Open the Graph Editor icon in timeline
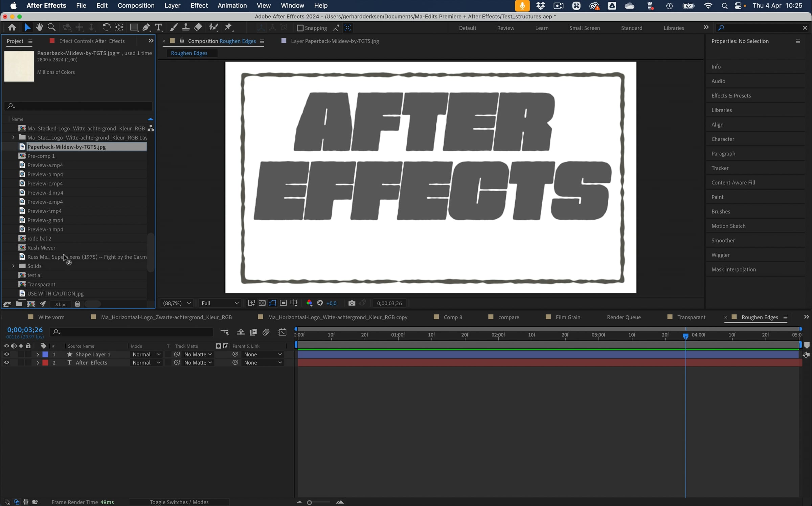 tap(283, 332)
